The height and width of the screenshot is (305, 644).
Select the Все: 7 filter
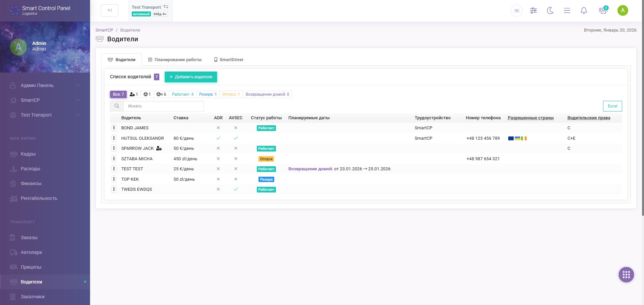click(x=118, y=94)
